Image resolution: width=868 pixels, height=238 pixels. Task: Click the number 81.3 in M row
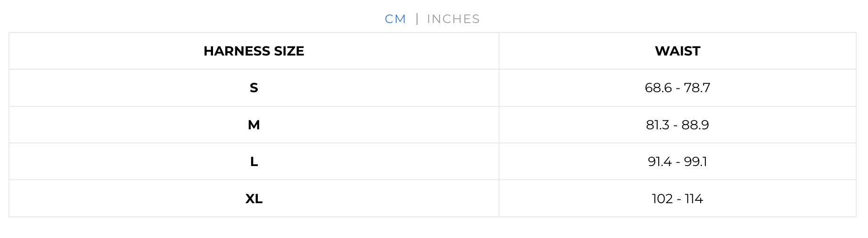click(x=658, y=125)
